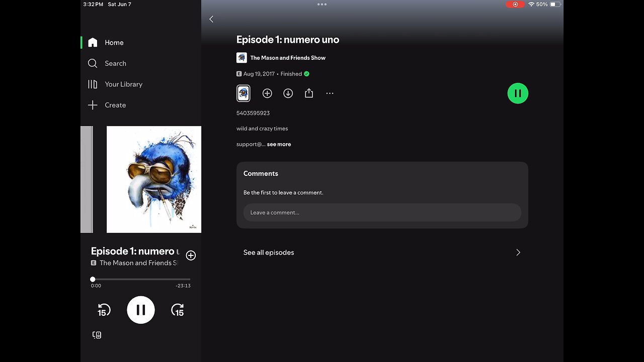
Task: Click the Finished status checkmark
Action: tap(306, 74)
